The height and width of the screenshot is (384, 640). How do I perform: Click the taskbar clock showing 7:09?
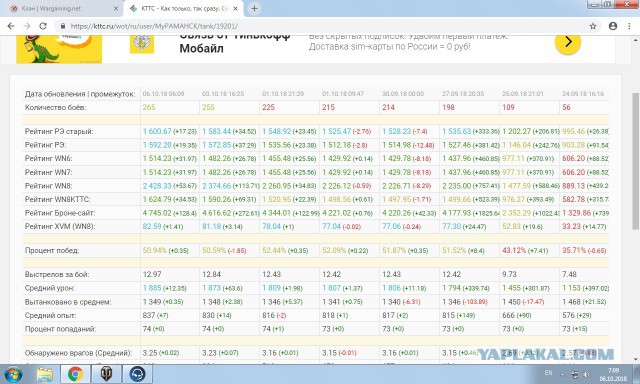(613, 375)
